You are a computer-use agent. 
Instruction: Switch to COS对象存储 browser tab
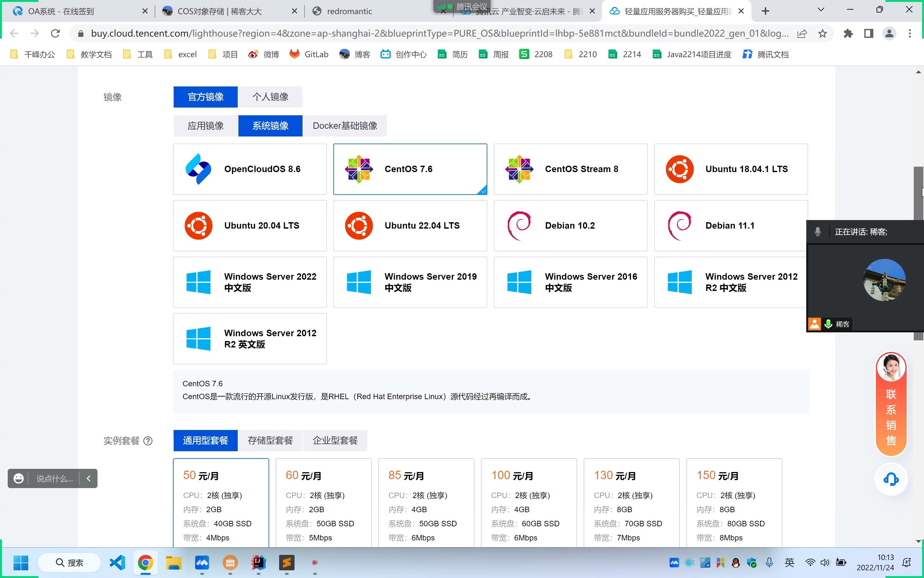[228, 12]
